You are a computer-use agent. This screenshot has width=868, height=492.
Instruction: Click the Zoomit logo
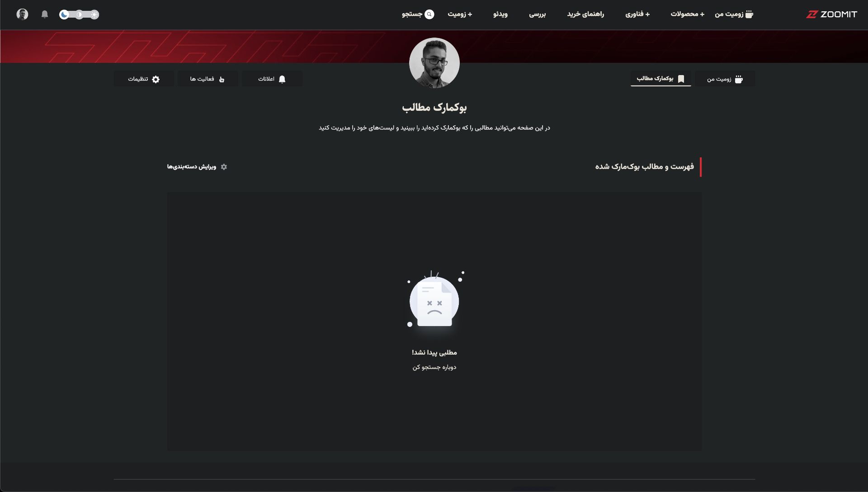[x=831, y=14]
